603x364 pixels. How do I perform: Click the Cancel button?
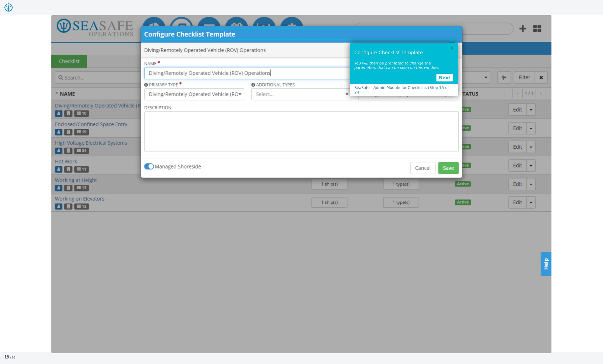423,168
